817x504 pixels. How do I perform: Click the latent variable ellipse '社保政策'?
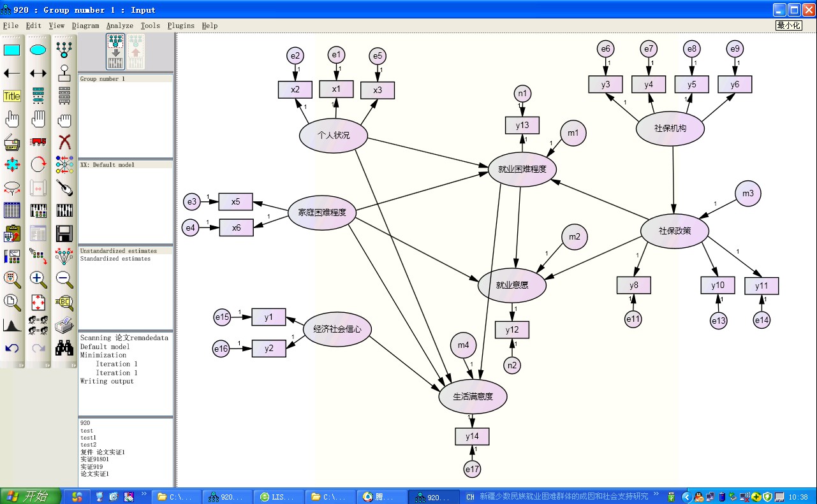point(675,231)
